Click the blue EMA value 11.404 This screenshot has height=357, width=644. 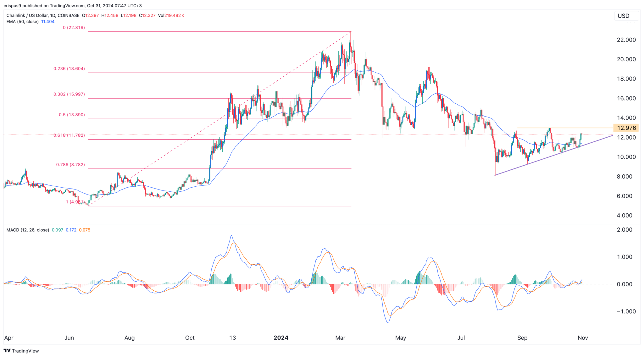[48, 22]
